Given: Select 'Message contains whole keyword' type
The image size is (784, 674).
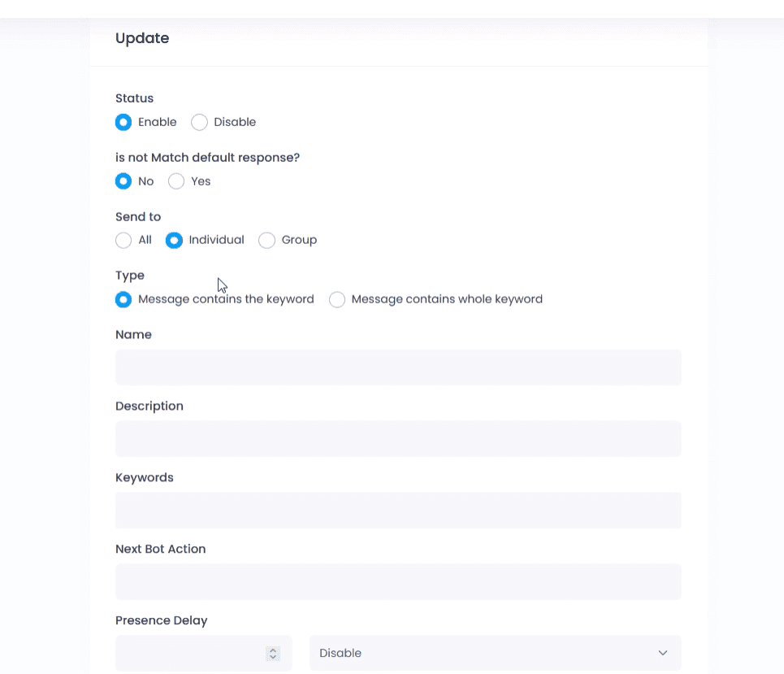Looking at the screenshot, I should (x=337, y=299).
